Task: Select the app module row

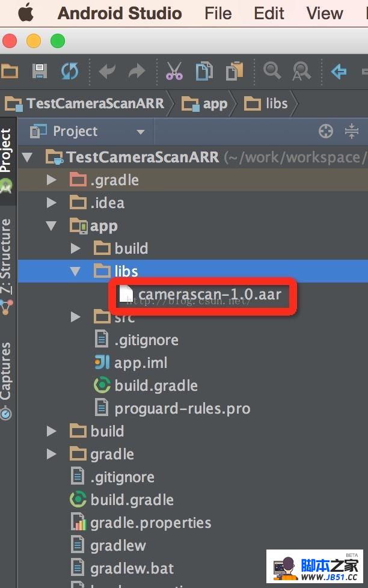Action: tap(193, 225)
